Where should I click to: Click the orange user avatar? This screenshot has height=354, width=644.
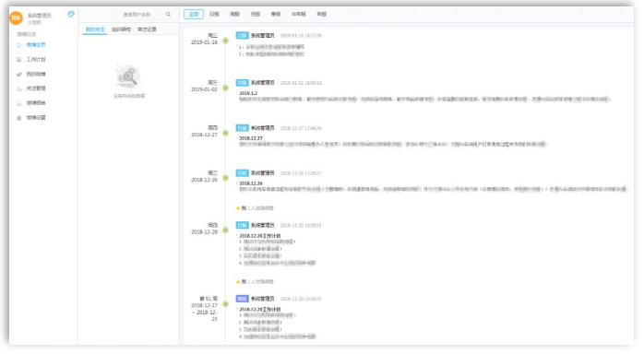coord(16,18)
